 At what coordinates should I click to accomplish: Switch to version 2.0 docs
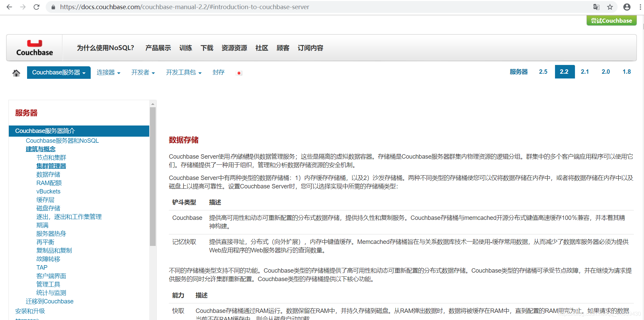coord(606,72)
